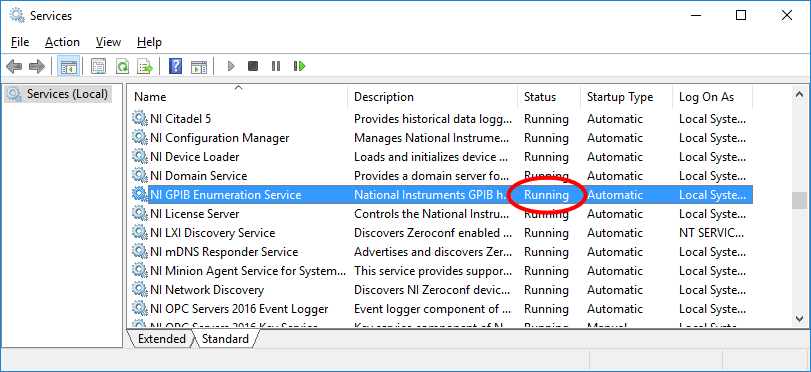
Task: Open the blue Help question-mark icon
Action: pyautogui.click(x=176, y=66)
